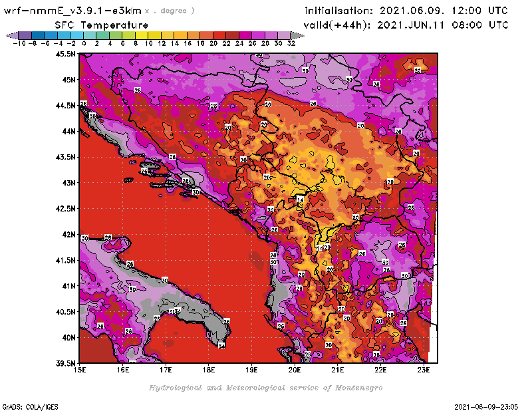Click the 'Hydrological and Meteorological service of Montenegro' caption
Screen dimensions: 532x411
(x=265, y=388)
